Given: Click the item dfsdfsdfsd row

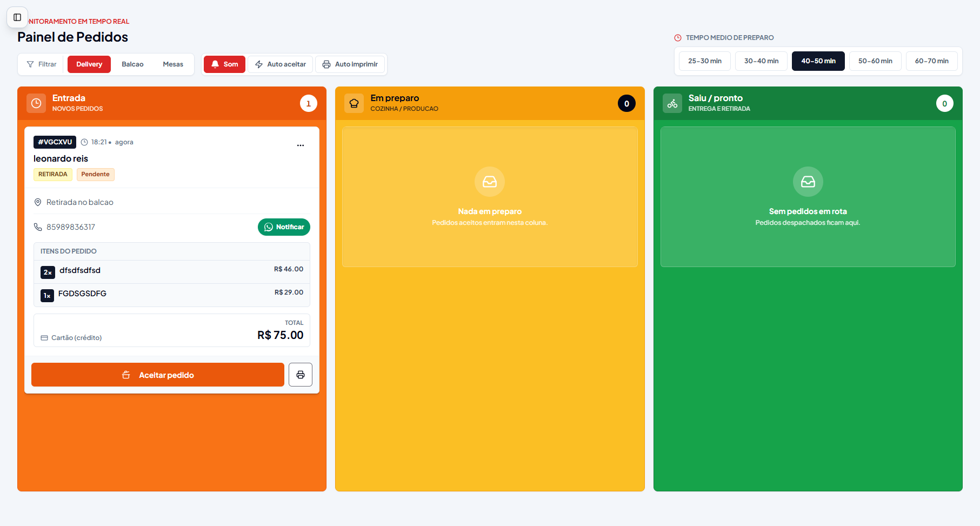Looking at the screenshot, I should (172, 272).
